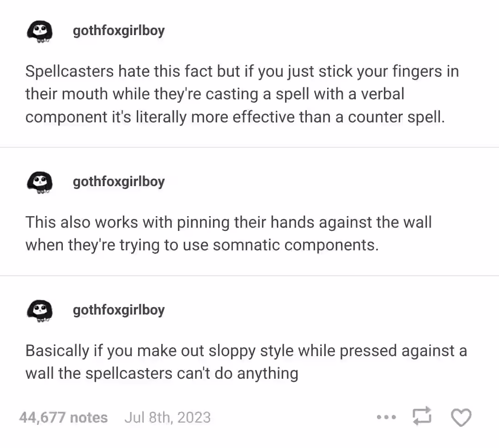The height and width of the screenshot is (448, 499).
Task: Visit gothfoxgirlboy from the third post username
Action: (x=119, y=310)
